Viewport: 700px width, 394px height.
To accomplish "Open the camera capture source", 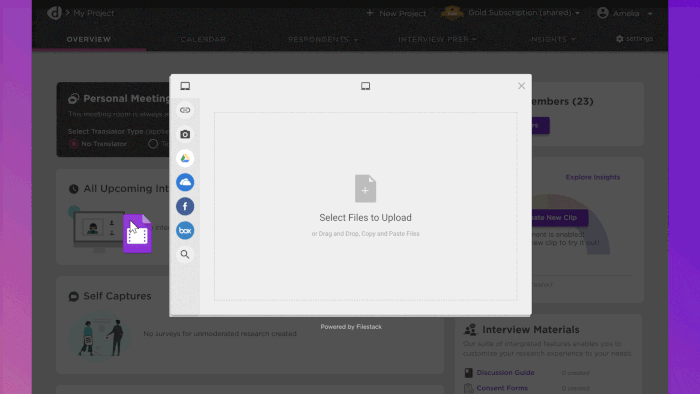I will pos(185,134).
